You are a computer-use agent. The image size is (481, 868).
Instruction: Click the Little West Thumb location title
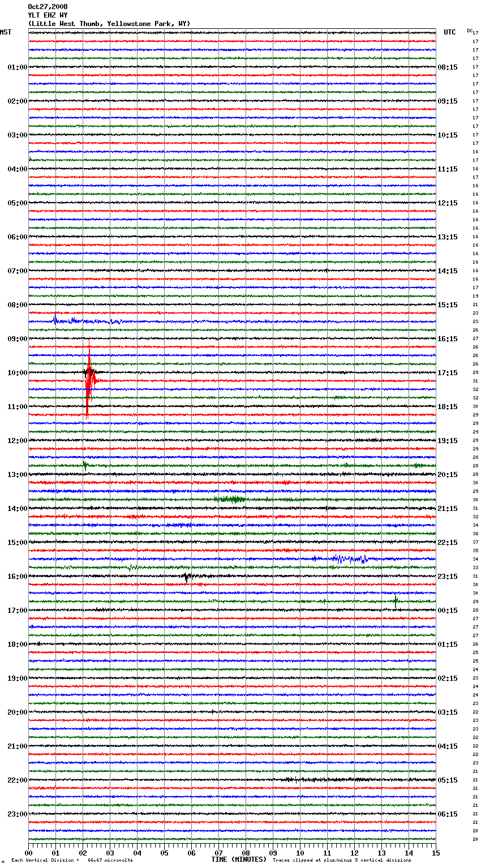click(x=109, y=24)
